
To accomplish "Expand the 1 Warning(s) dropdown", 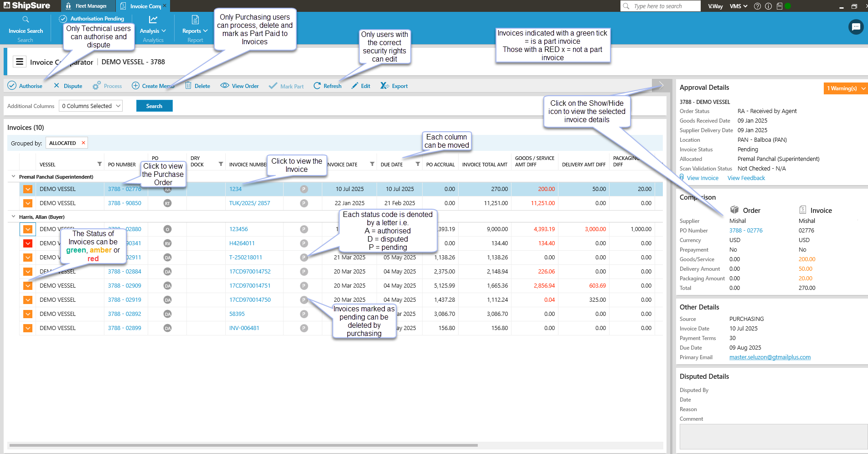I will click(x=863, y=88).
